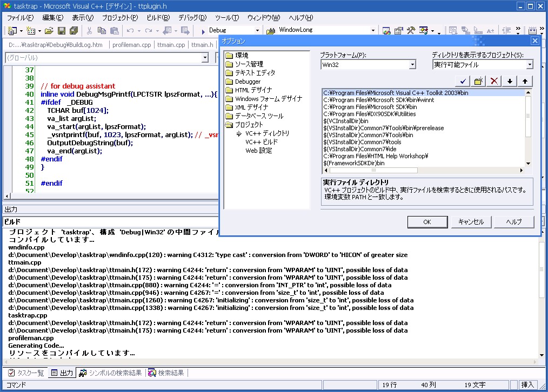This screenshot has height=392, width=548.
Task: Select the テキスト エディタ tree folder
Action: pos(255,73)
